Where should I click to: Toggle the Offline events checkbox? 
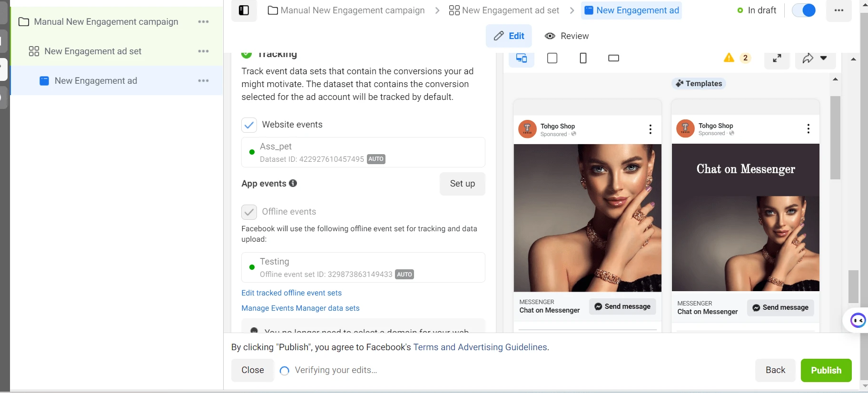pos(249,212)
